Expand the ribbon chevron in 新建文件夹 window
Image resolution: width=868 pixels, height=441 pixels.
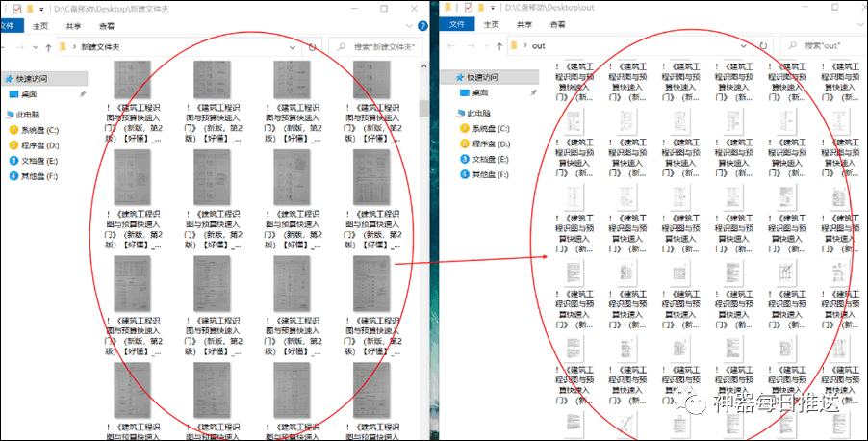tap(410, 26)
